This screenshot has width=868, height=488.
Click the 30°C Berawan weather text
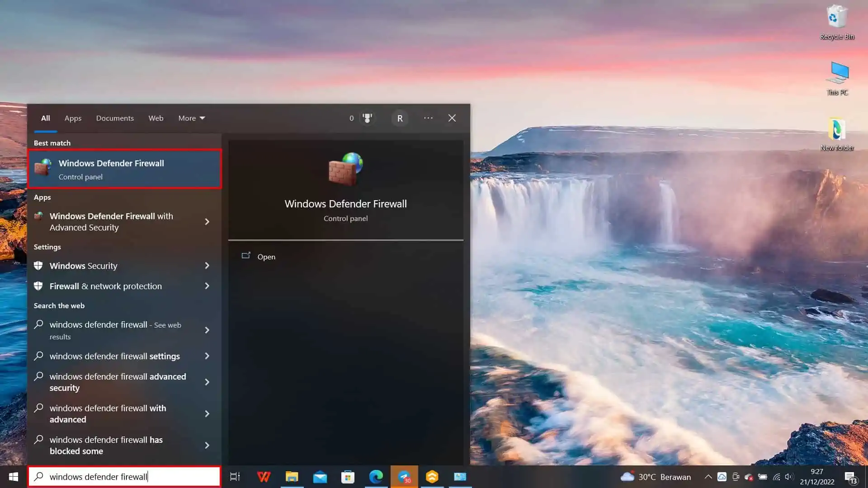click(x=664, y=477)
